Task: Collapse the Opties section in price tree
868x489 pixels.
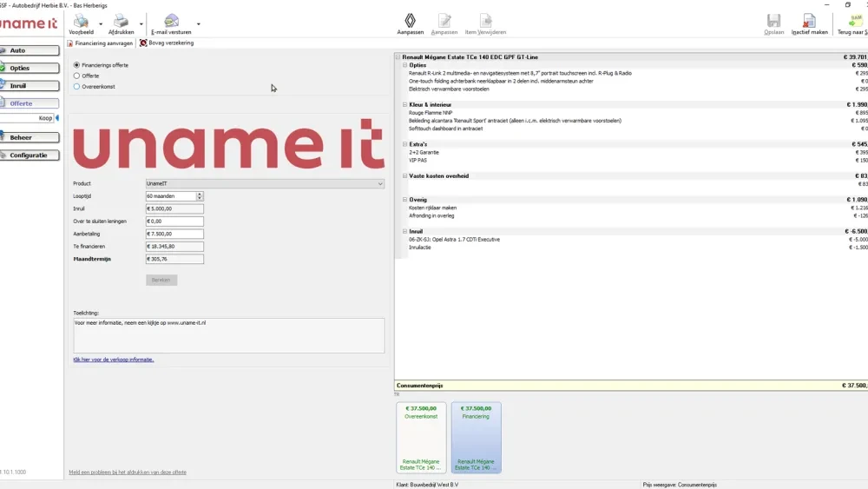Action: click(x=404, y=65)
